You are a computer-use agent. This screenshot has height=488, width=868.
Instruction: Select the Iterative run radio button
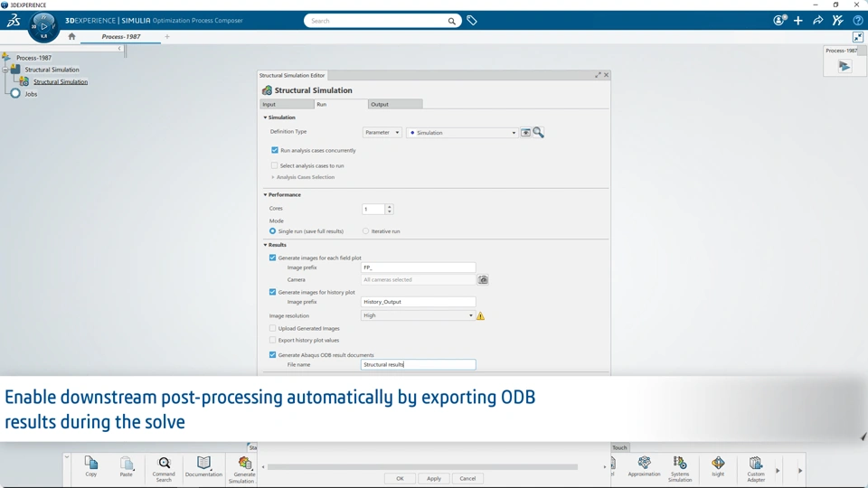coord(365,231)
